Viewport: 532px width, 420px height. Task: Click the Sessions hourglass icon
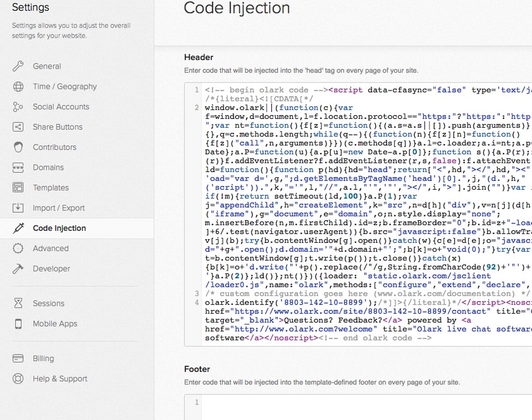click(18, 304)
